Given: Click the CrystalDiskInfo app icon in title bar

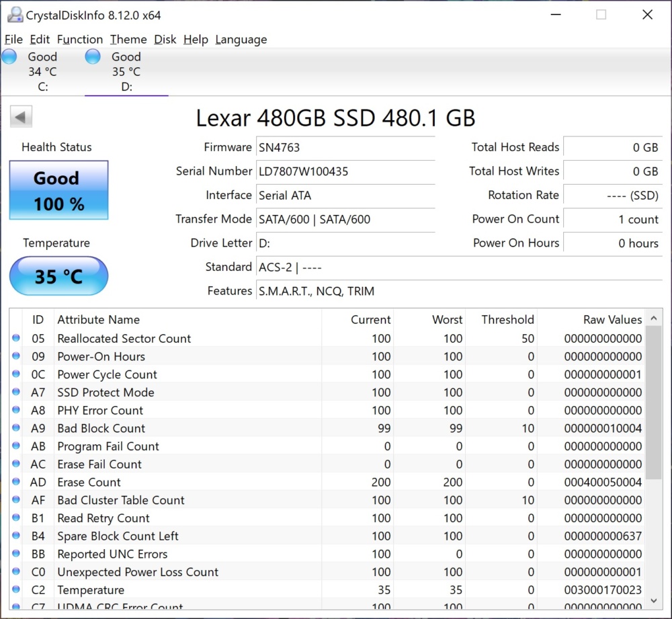Looking at the screenshot, I should coord(15,15).
